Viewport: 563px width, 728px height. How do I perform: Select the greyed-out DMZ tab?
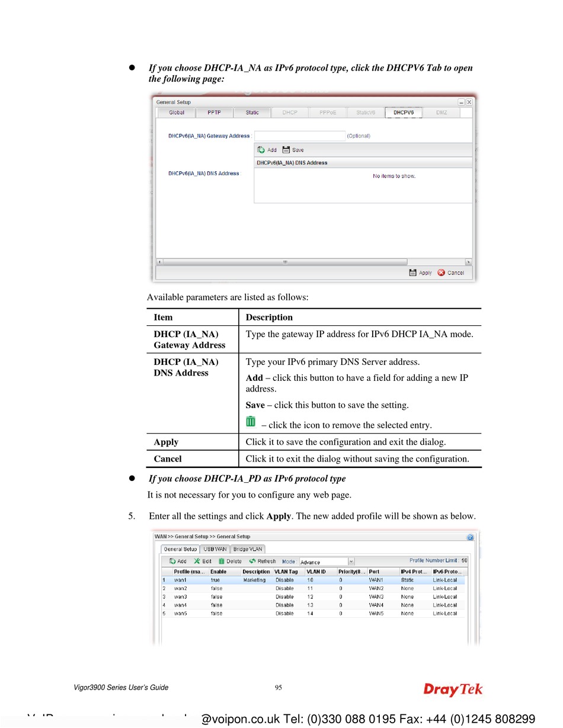[442, 113]
